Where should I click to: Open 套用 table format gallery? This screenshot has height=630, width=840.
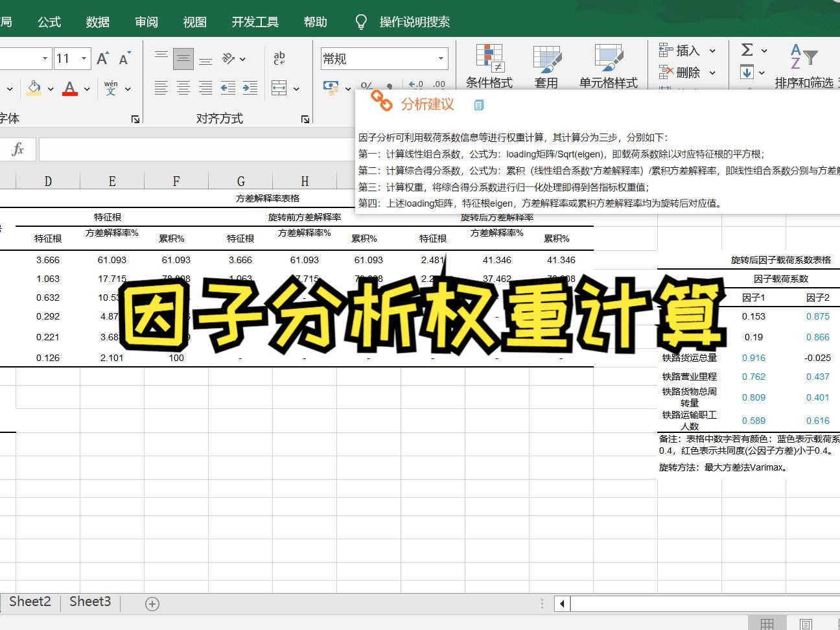click(546, 66)
